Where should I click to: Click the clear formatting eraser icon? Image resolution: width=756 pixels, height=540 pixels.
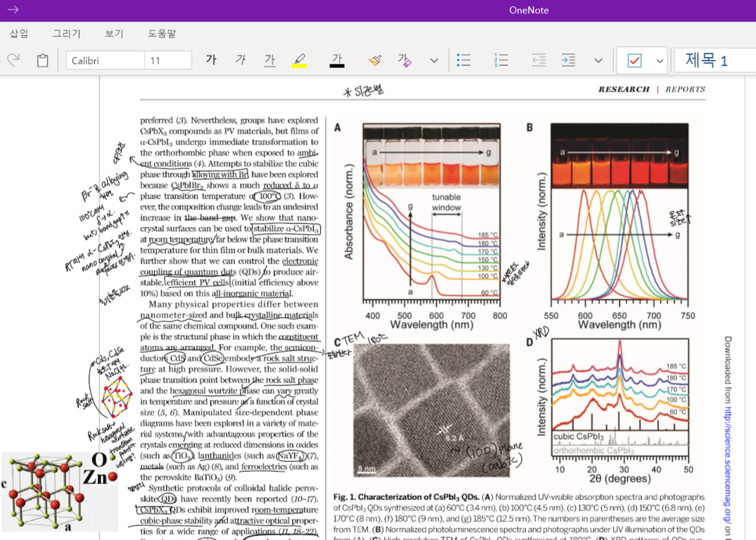click(x=404, y=60)
